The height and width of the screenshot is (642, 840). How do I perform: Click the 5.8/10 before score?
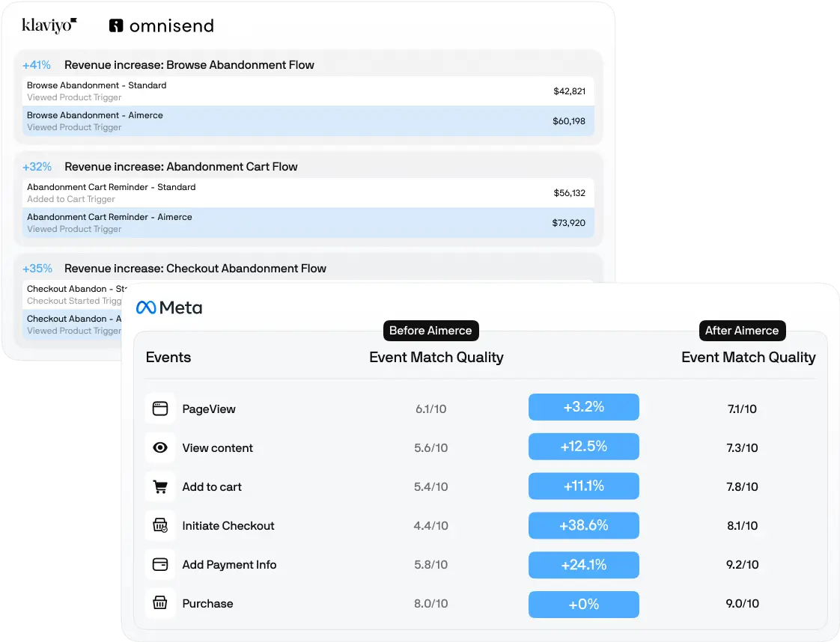point(430,564)
